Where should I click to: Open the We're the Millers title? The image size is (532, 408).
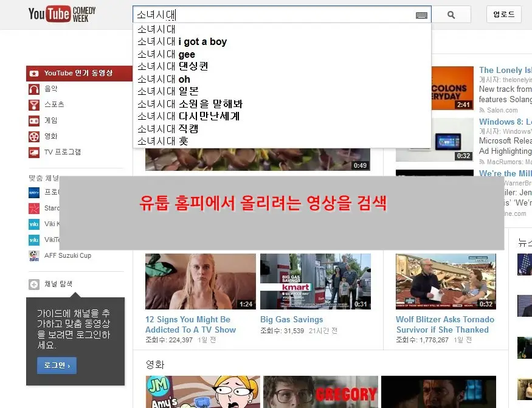click(505, 173)
